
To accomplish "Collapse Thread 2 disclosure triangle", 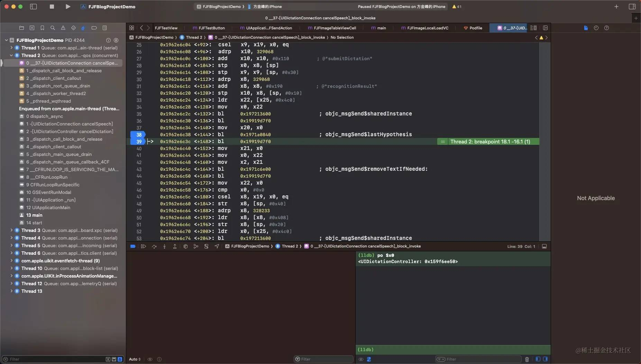I will click(x=11, y=55).
